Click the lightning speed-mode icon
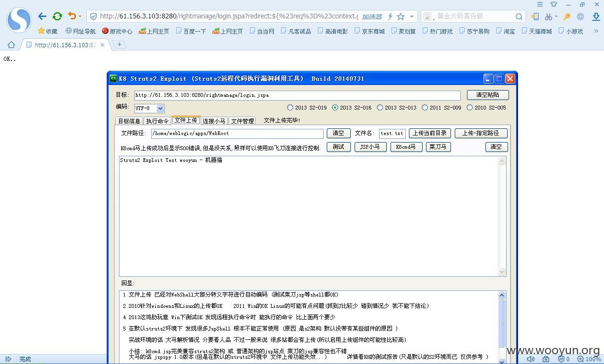The image size is (604, 364). coord(390,17)
